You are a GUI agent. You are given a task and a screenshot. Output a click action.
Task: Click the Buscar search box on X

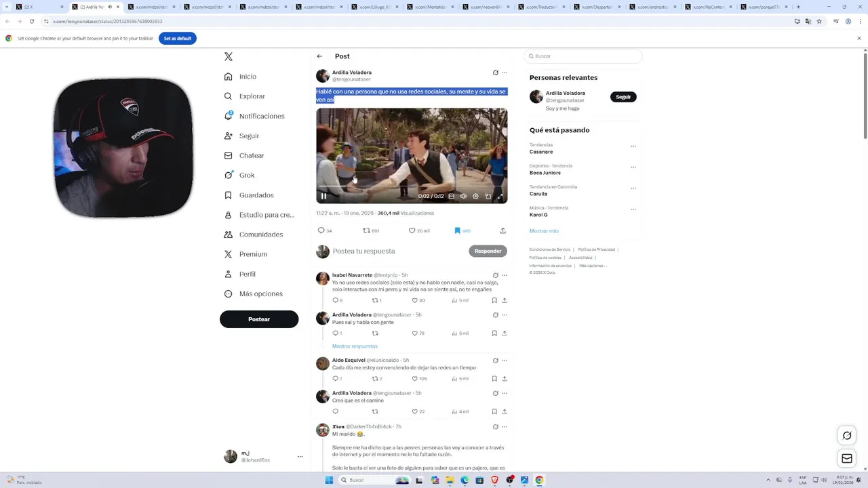pyautogui.click(x=583, y=56)
